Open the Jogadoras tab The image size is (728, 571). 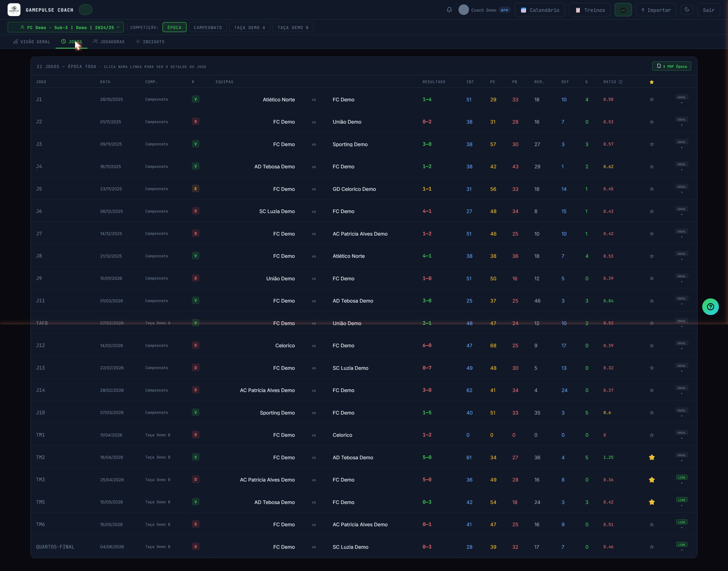[x=109, y=42]
